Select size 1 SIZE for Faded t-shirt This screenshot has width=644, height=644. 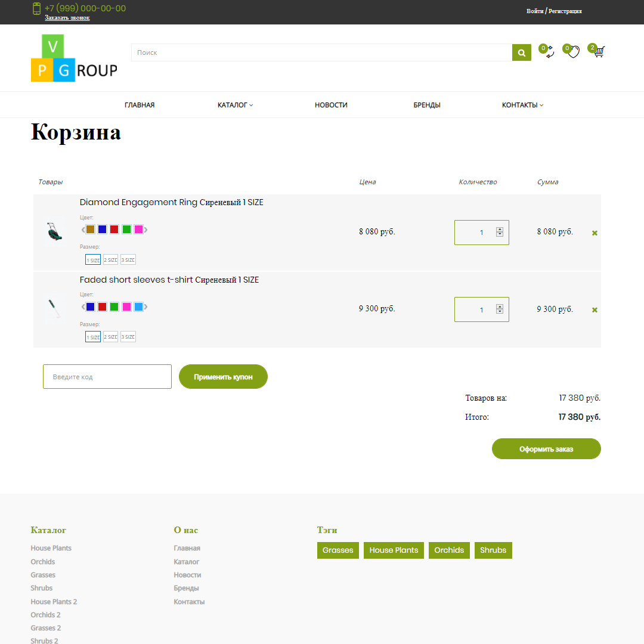(x=92, y=336)
